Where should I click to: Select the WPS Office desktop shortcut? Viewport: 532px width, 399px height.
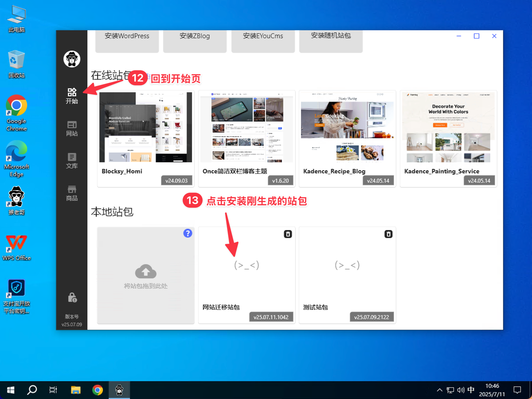16,247
